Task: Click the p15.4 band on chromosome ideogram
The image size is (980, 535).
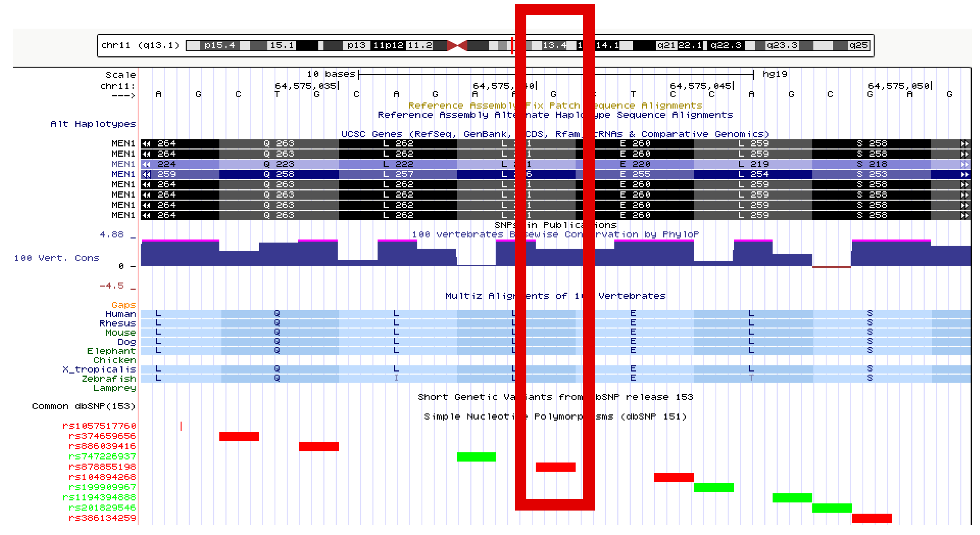Action: pos(219,46)
